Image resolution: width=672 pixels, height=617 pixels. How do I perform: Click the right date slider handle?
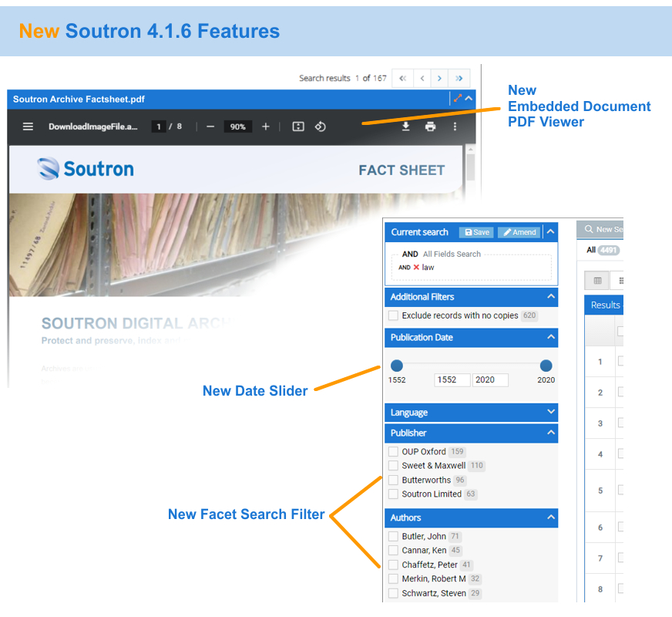pyautogui.click(x=546, y=366)
